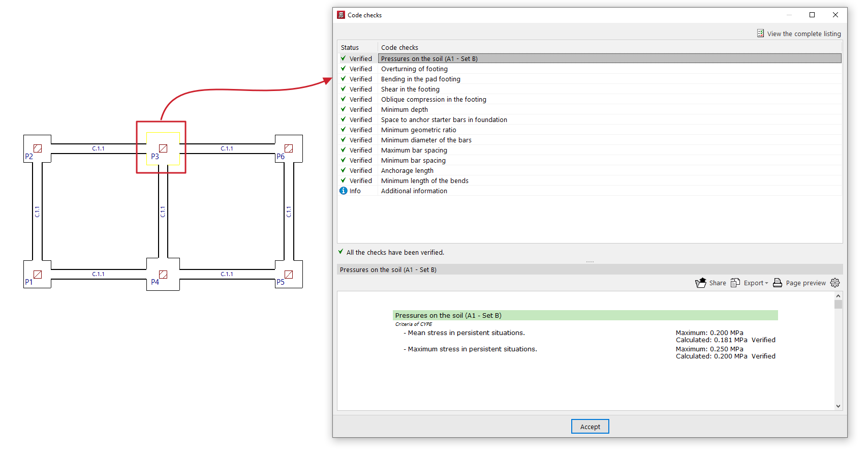Click the Maximum stress in persistent situations line

tap(470, 349)
